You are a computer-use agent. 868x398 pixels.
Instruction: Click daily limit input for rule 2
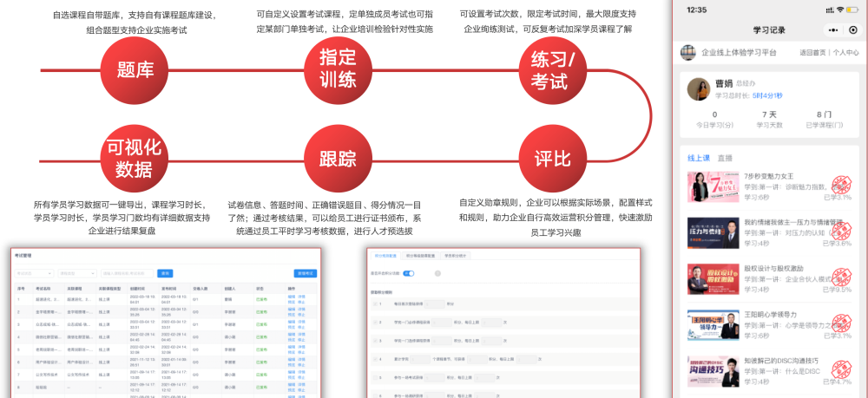tap(491, 323)
